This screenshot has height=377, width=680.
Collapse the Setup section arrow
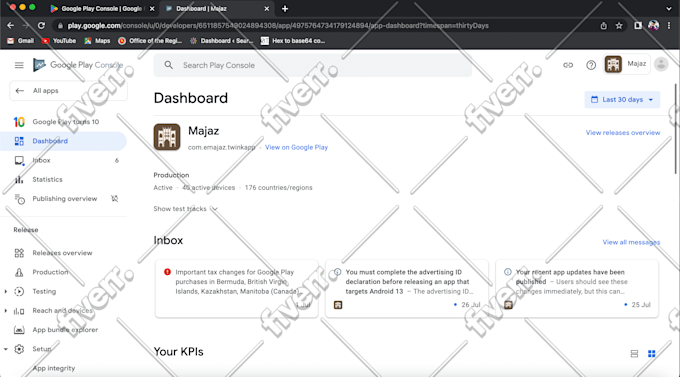tap(6, 349)
